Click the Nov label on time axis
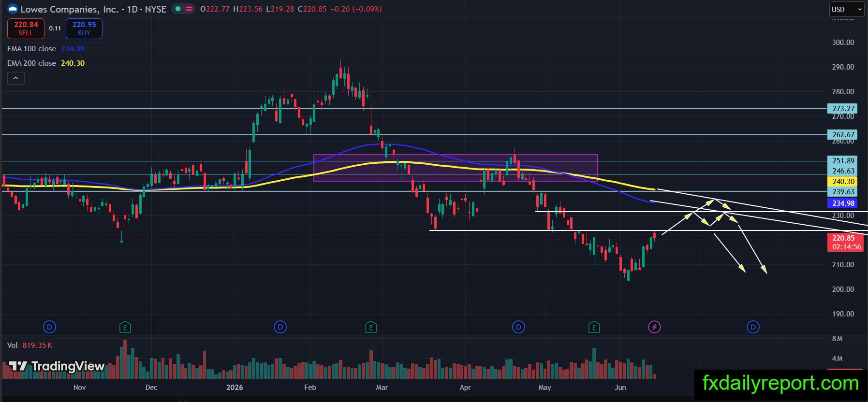 [79, 388]
